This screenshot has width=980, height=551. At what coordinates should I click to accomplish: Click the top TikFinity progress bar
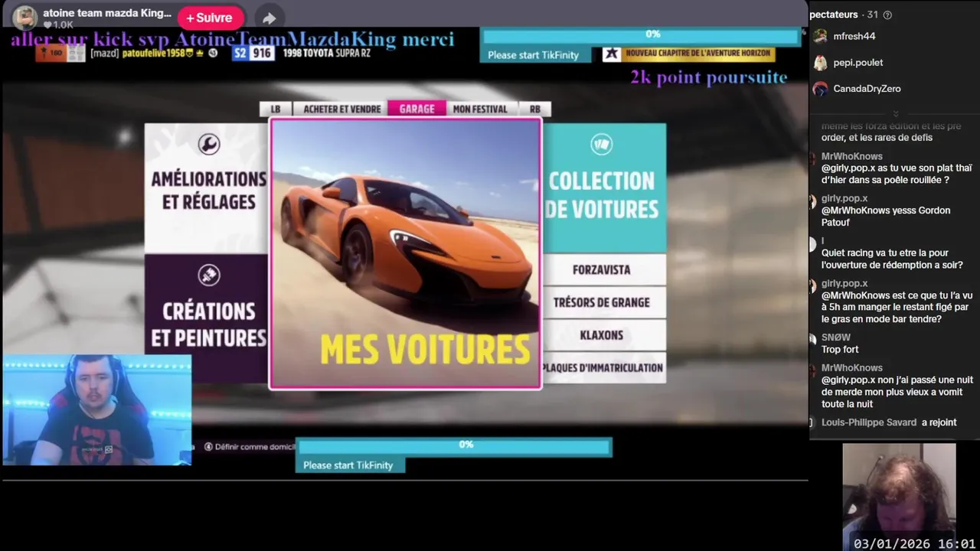pyautogui.click(x=641, y=35)
